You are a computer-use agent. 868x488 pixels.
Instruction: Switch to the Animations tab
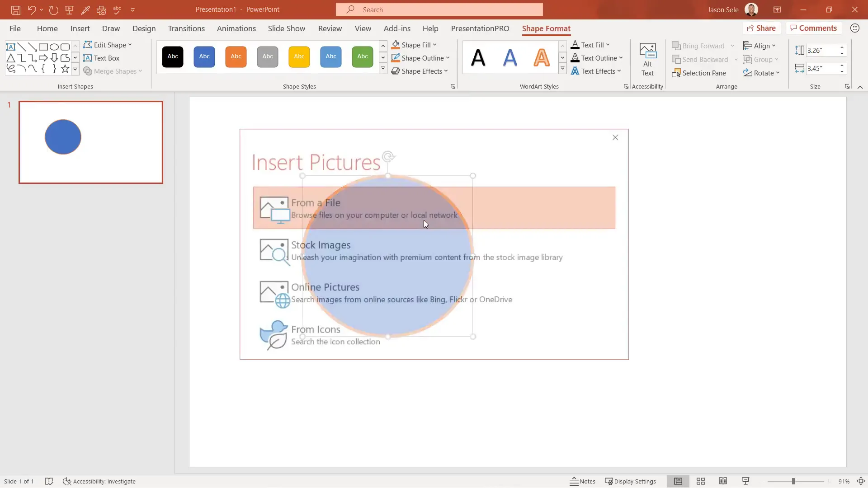tap(236, 28)
